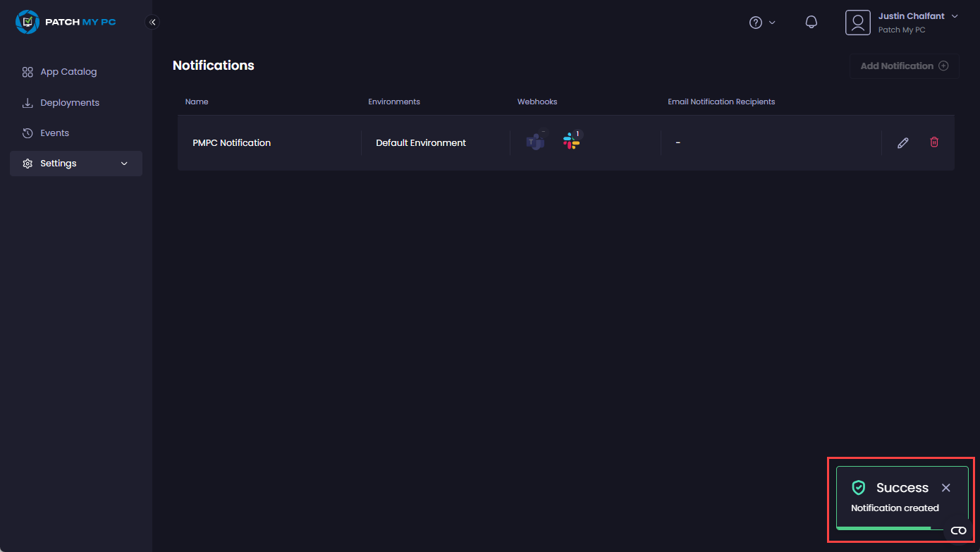Open the bell notifications icon

pyautogui.click(x=811, y=23)
